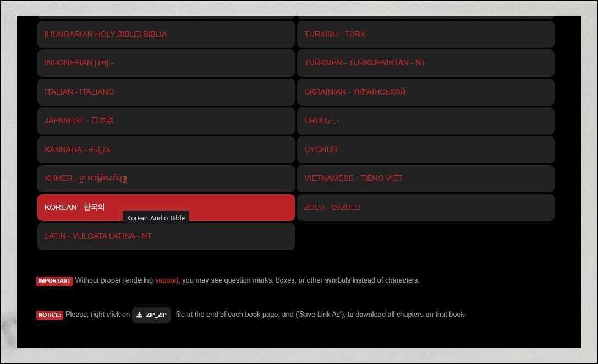Click the red IMPORTANT badge
Screen dimensions: 598x364
click(54, 281)
